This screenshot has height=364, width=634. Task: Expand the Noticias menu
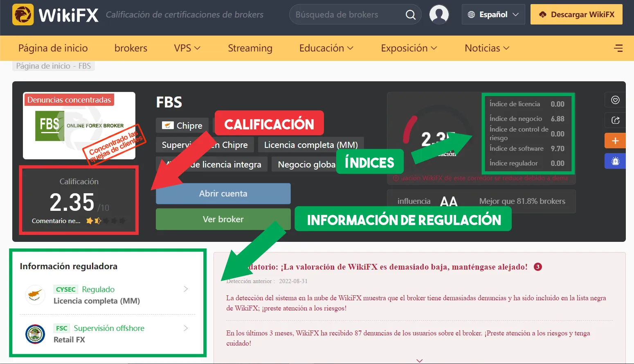point(487,48)
